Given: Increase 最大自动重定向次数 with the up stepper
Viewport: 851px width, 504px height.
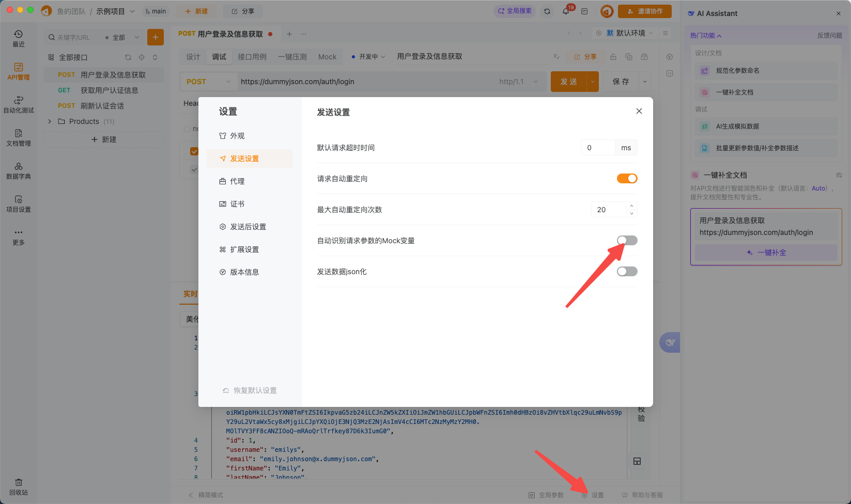Looking at the screenshot, I should coord(631,206).
